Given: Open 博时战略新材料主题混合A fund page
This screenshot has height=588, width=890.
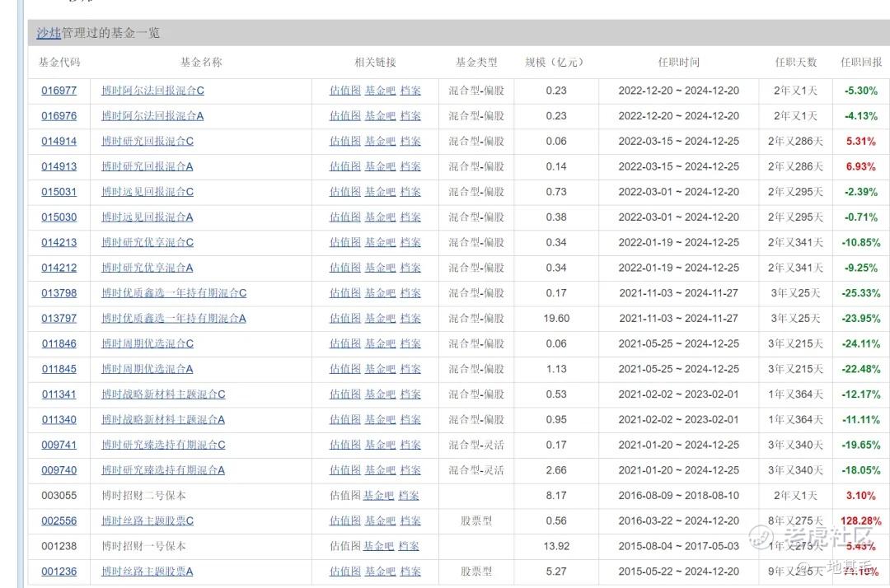Looking at the screenshot, I should click(163, 420).
